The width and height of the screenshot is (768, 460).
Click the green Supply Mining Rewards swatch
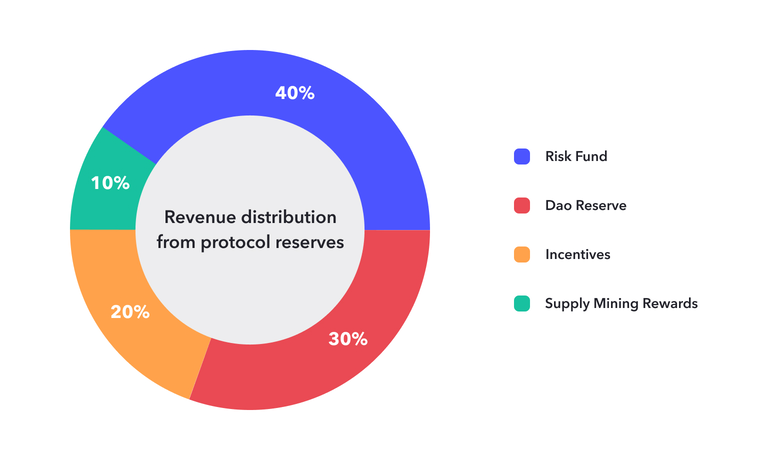[522, 303]
